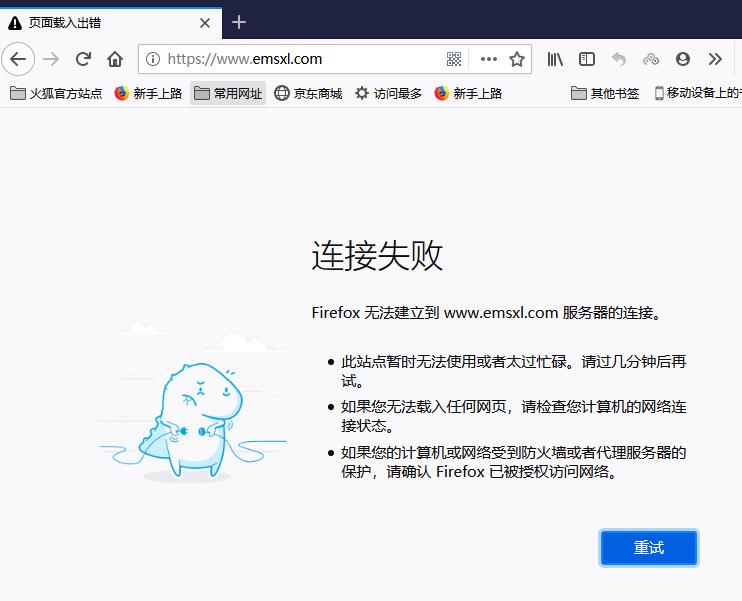
Task: Open 访问最多 bookmark menu
Action: (x=388, y=93)
